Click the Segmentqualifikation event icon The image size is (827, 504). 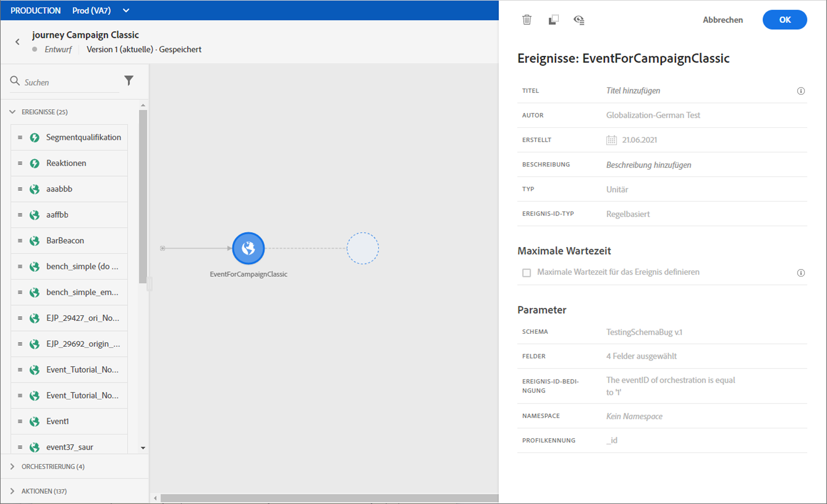coord(34,138)
